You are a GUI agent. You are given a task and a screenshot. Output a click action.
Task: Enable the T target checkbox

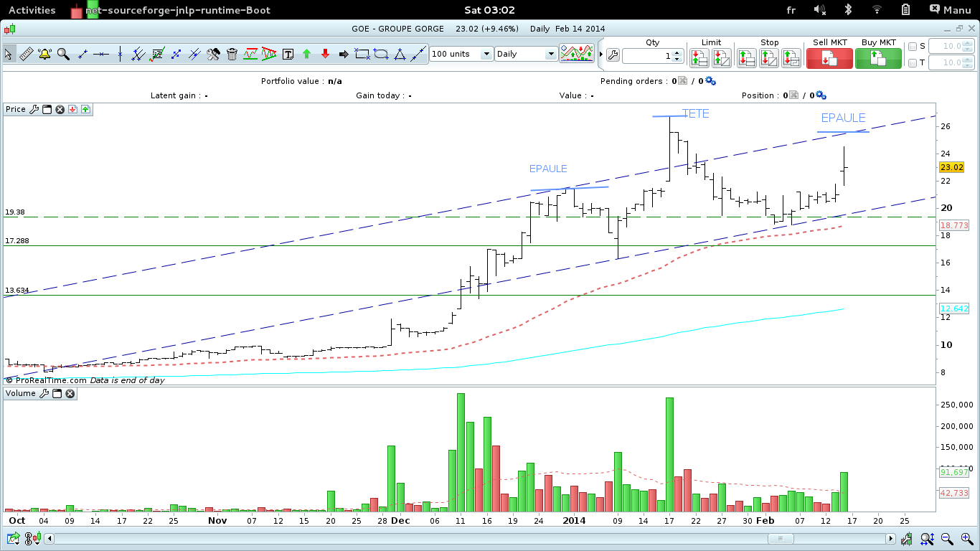pyautogui.click(x=913, y=63)
